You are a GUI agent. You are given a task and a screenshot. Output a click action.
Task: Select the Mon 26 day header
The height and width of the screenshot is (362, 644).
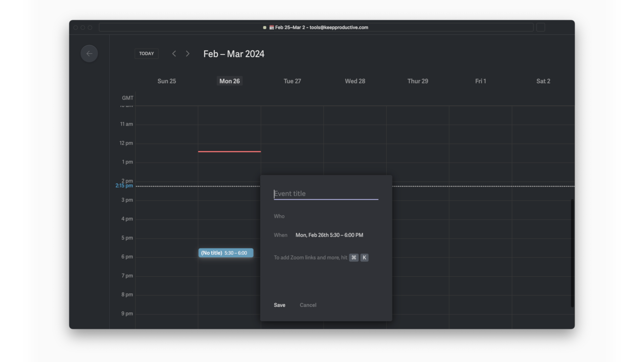click(229, 81)
